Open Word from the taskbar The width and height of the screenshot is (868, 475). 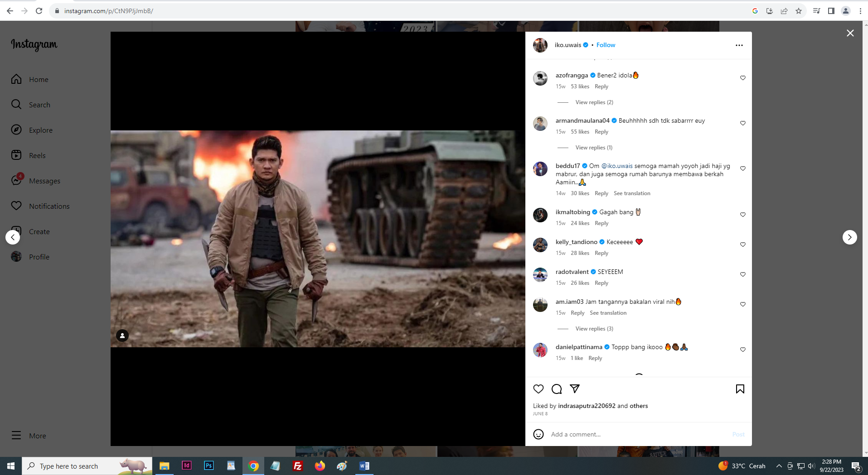tap(364, 465)
